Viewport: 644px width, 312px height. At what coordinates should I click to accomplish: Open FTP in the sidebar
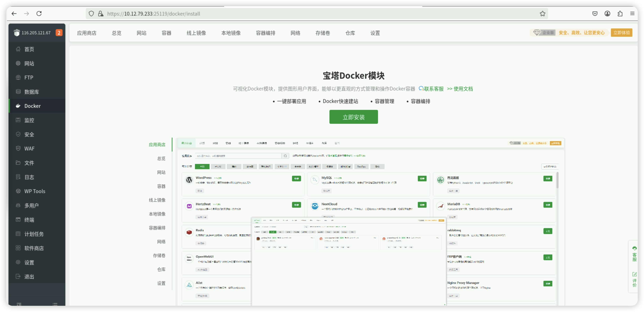(x=37, y=77)
